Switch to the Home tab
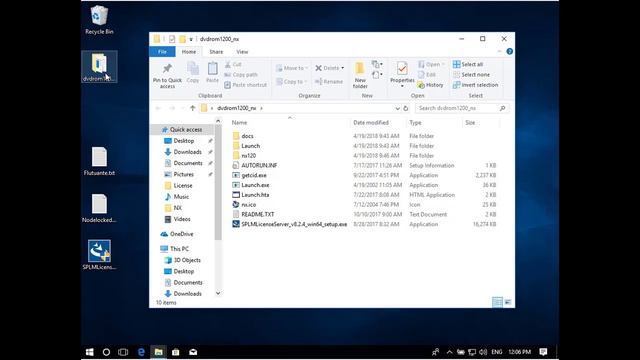640x360 pixels. [x=189, y=52]
